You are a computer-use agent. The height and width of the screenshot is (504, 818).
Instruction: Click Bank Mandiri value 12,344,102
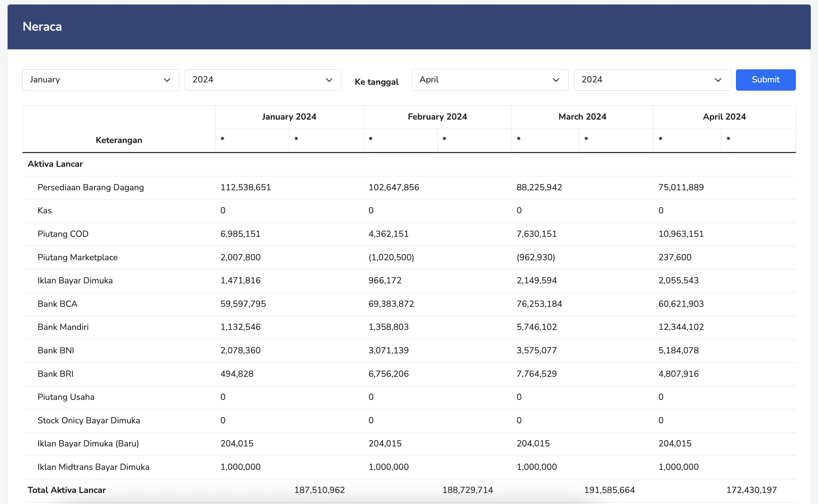coord(681,327)
